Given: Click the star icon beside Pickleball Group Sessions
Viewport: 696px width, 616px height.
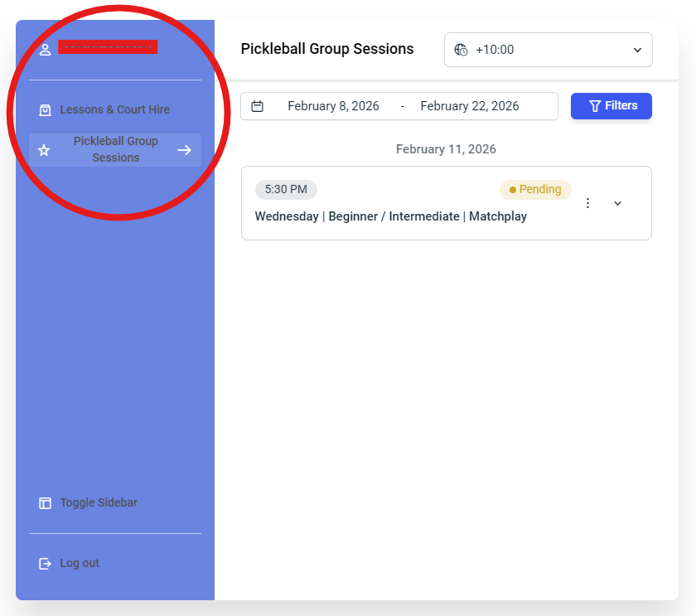Looking at the screenshot, I should 45,150.
